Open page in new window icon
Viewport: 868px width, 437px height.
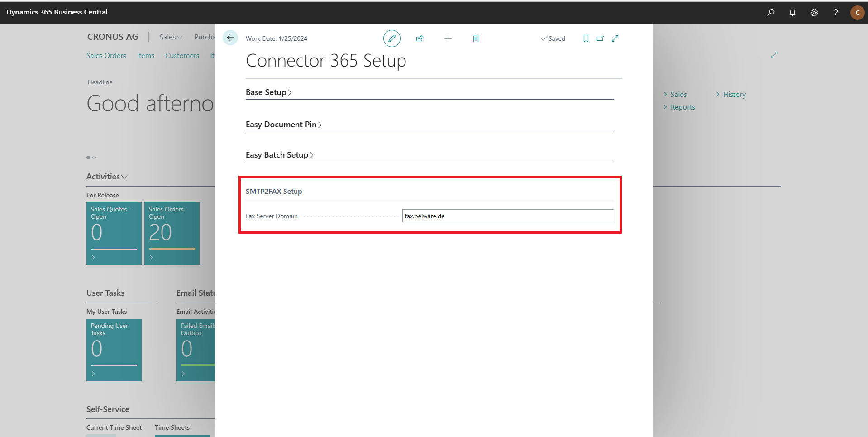point(601,38)
